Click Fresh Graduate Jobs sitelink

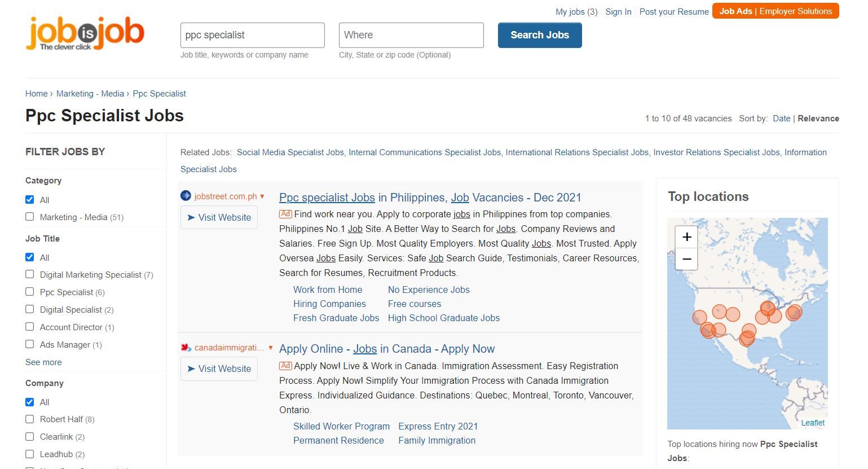pos(336,318)
